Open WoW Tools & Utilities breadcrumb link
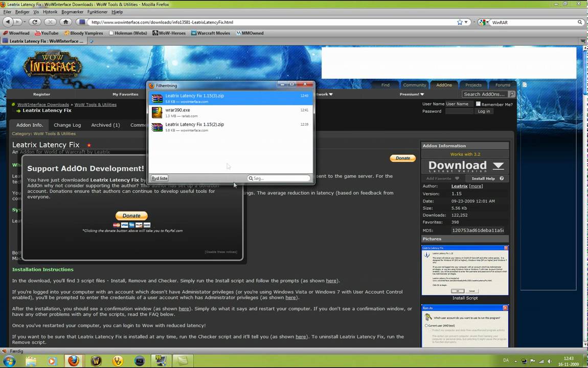This screenshot has height=368, width=588. click(x=95, y=105)
